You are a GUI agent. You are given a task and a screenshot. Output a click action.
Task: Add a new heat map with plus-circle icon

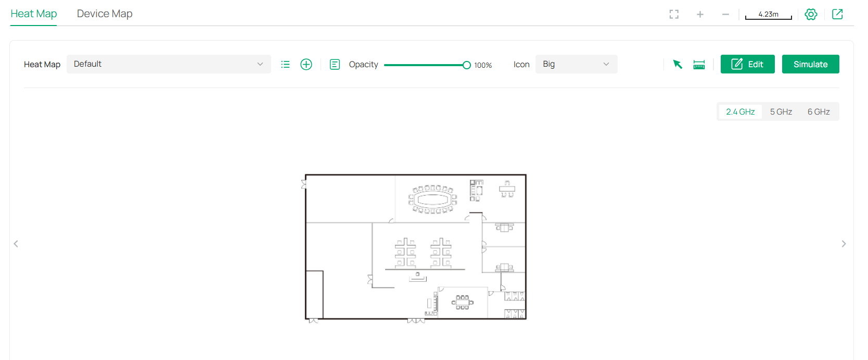306,65
